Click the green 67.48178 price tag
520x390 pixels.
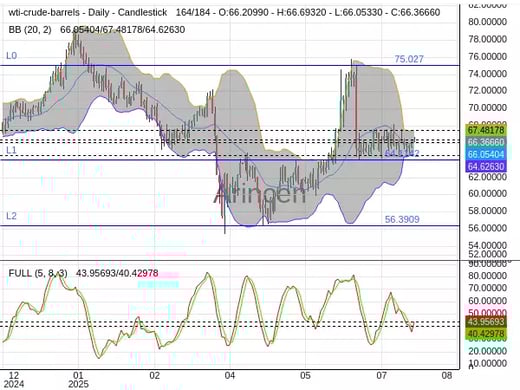tap(486, 130)
